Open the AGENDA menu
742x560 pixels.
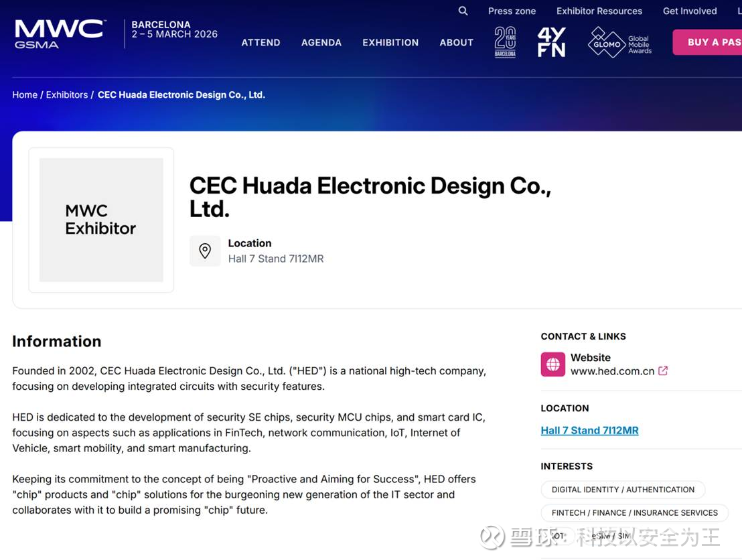tap(321, 42)
